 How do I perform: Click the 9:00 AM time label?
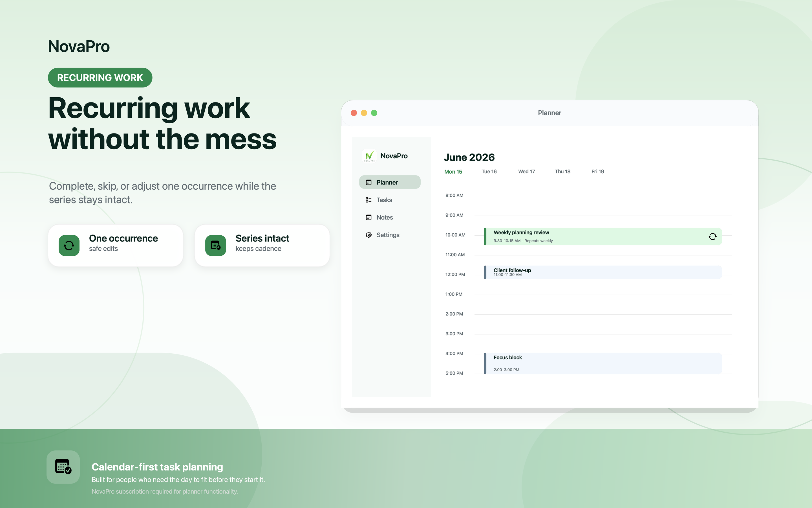click(x=454, y=215)
